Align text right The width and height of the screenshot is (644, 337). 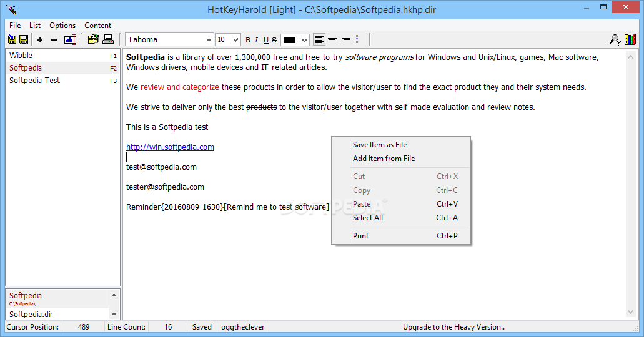click(x=346, y=39)
